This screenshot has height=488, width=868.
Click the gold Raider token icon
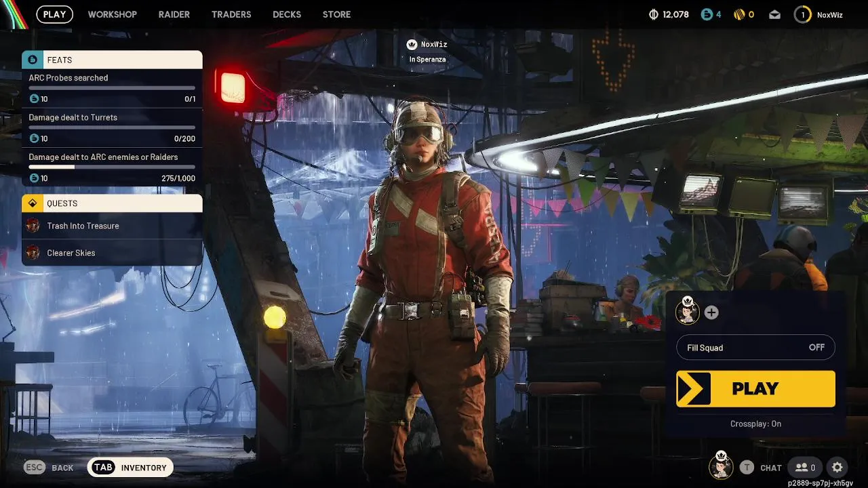pyautogui.click(x=739, y=14)
